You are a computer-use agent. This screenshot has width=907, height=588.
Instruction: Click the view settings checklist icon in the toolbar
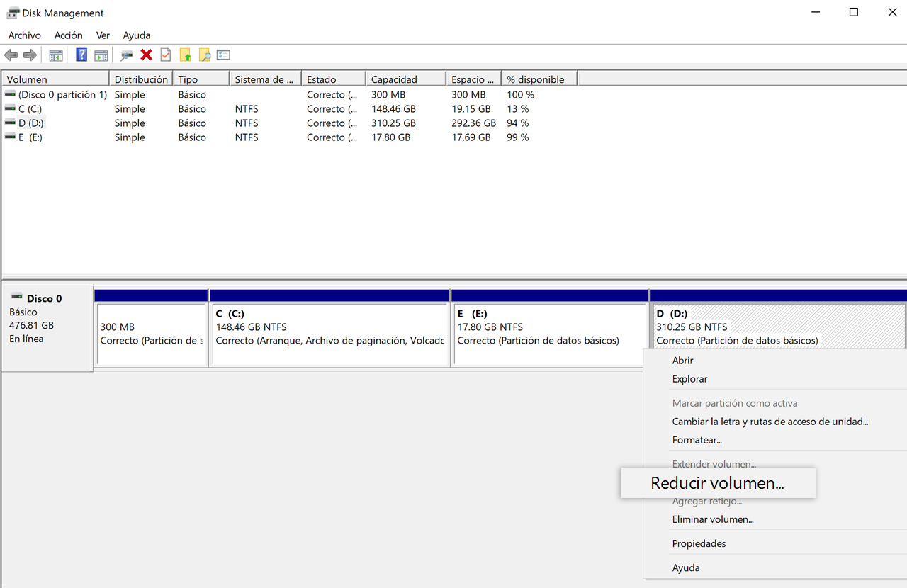pos(224,55)
